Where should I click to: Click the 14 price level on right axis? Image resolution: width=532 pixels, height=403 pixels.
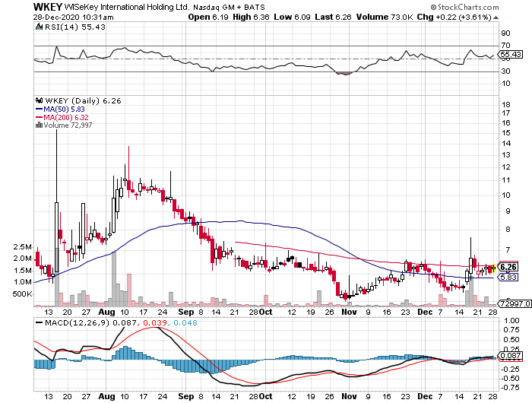[x=506, y=143]
